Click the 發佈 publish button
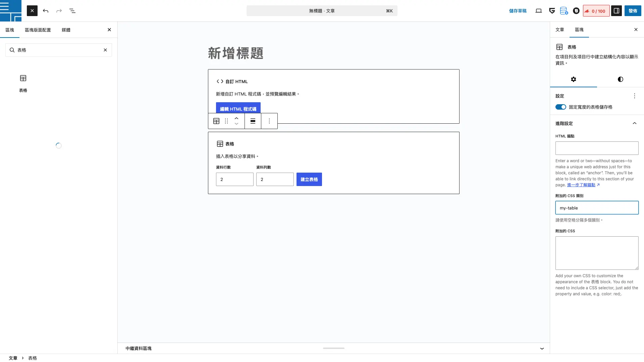Image resolution: width=644 pixels, height=362 pixels. [x=633, y=11]
